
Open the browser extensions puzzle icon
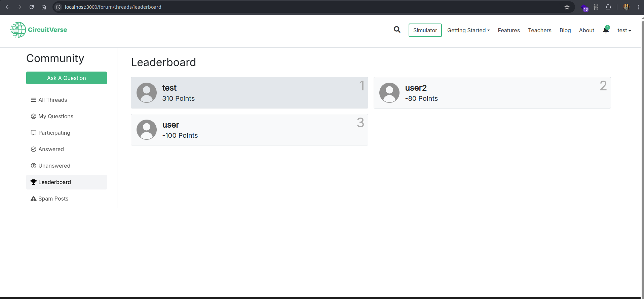pos(608,7)
